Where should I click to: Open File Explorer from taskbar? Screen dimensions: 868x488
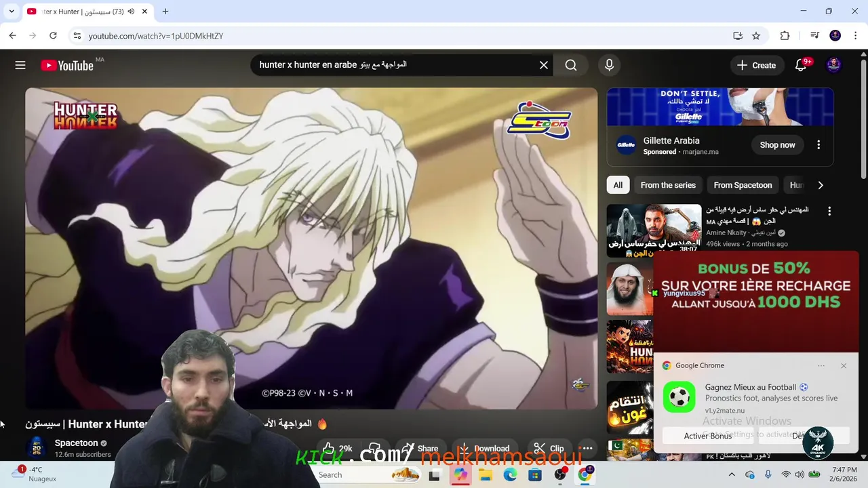(486, 474)
